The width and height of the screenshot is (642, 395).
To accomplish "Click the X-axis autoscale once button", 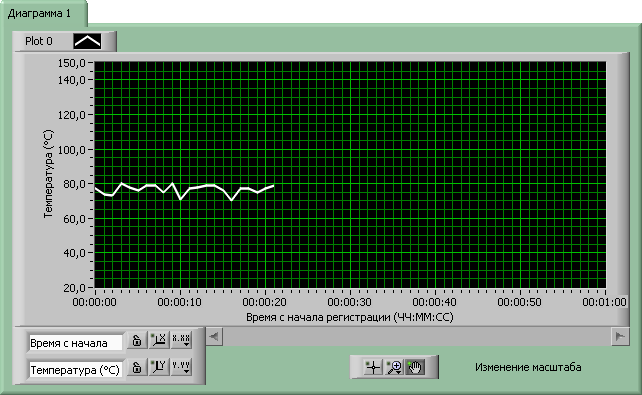I will (159, 340).
